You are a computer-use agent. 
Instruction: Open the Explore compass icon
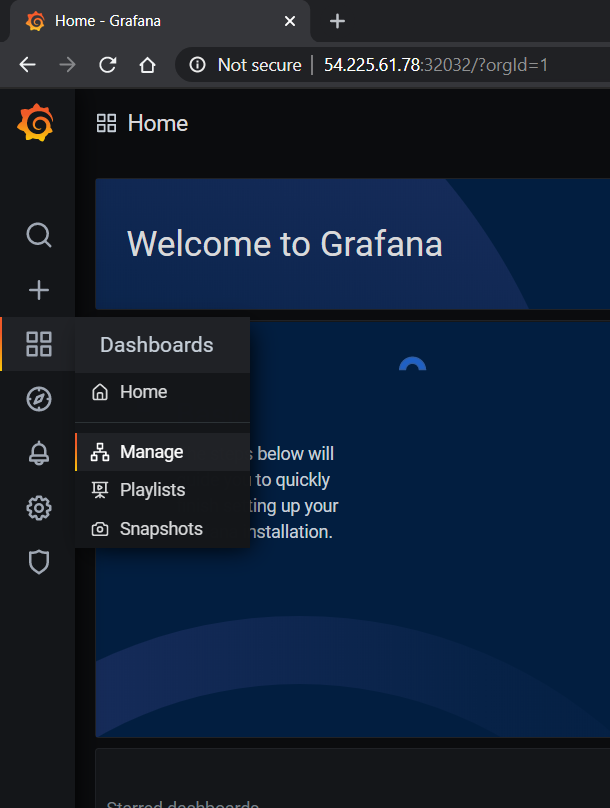click(38, 400)
